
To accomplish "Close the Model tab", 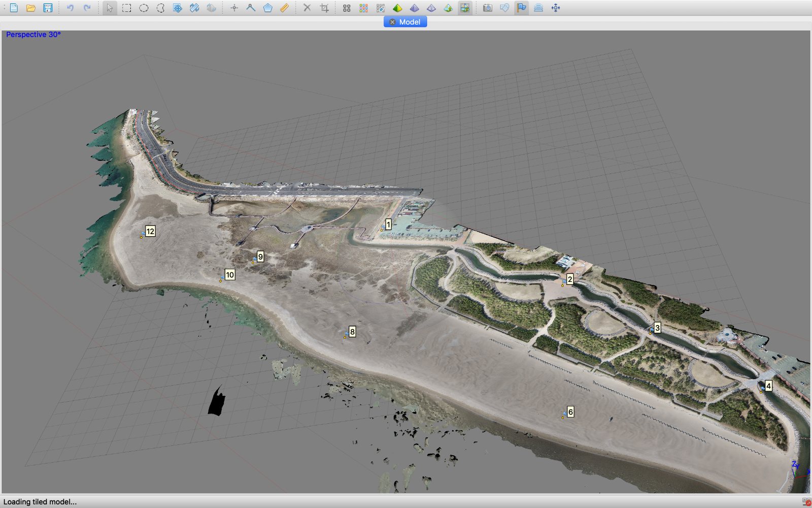I will [x=392, y=22].
